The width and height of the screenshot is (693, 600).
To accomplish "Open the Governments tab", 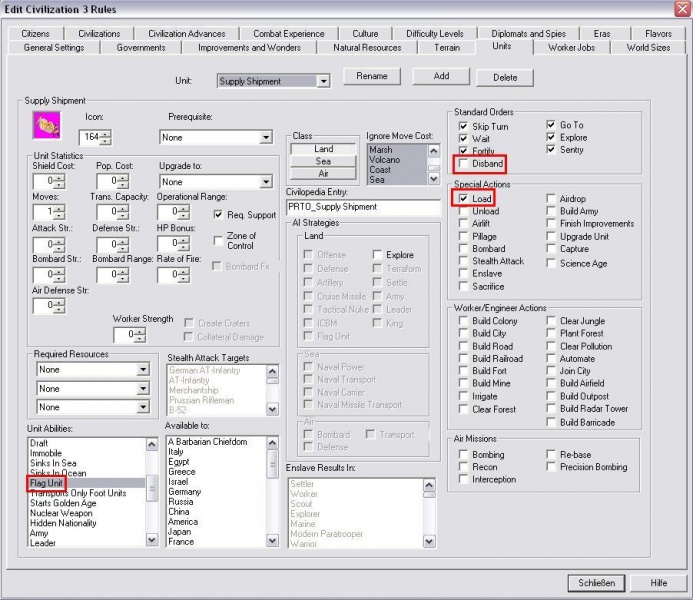I will (x=141, y=47).
